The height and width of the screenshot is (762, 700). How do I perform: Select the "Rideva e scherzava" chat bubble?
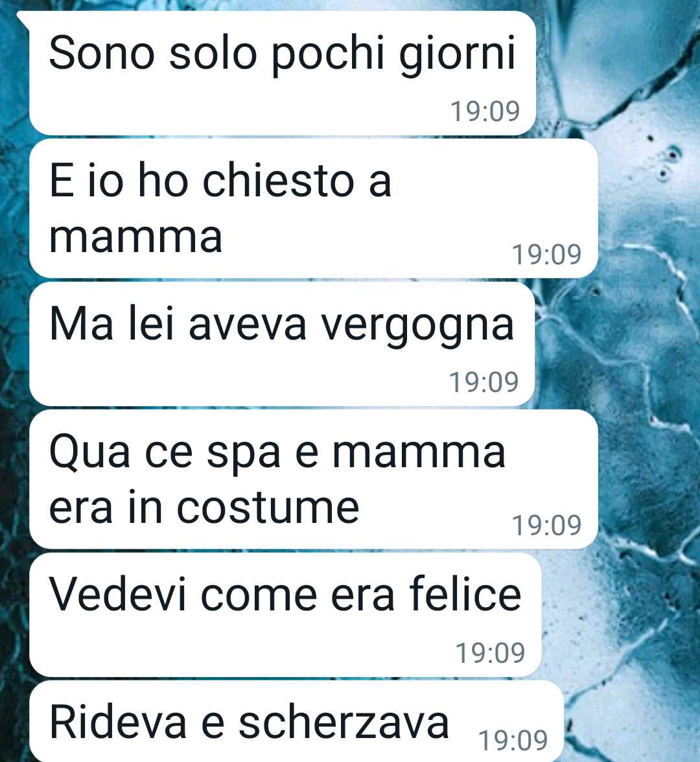pos(297,721)
